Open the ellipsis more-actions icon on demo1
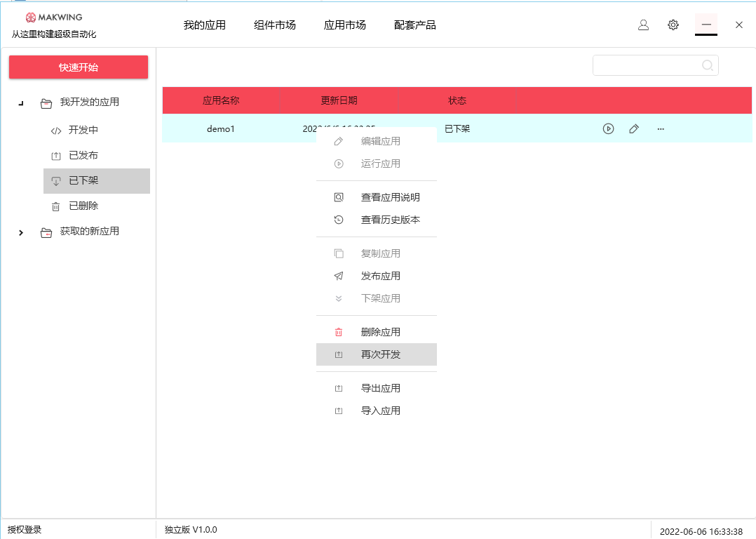This screenshot has height=539, width=756. [660, 128]
